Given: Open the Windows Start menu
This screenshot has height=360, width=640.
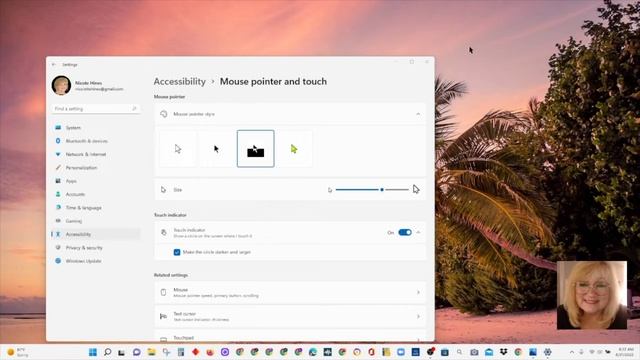Looking at the screenshot, I should (x=93, y=352).
